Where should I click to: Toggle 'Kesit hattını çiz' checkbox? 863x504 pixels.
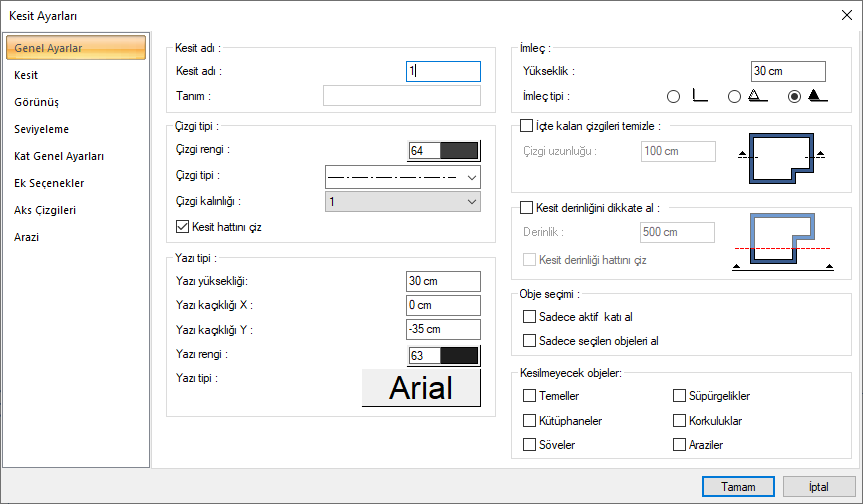click(182, 227)
